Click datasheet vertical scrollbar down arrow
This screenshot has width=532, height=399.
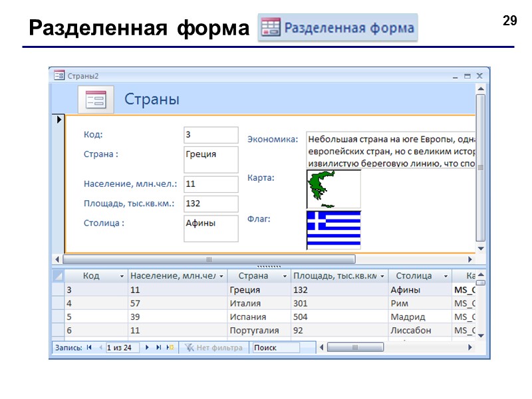(481, 336)
